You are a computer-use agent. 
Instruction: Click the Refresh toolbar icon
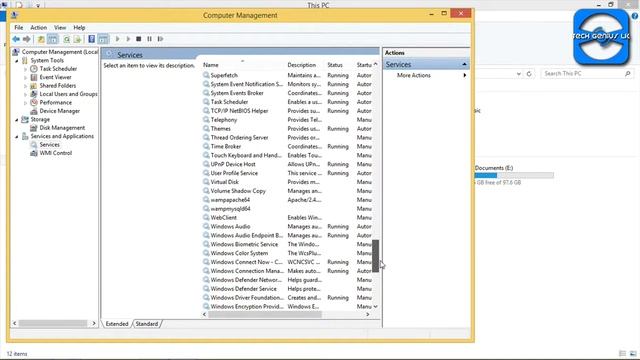click(x=67, y=39)
